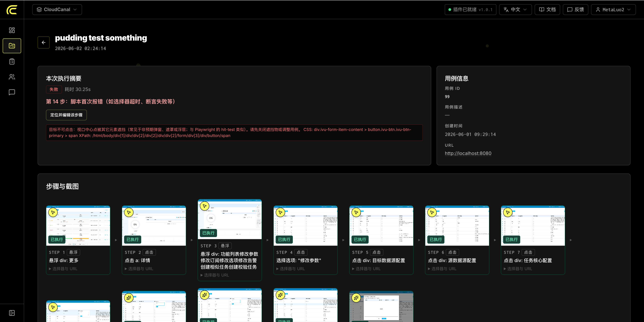This screenshot has height=322, width=644.
Task: Open Step 2 点击 a: 详情 screenshot
Action: tap(154, 226)
